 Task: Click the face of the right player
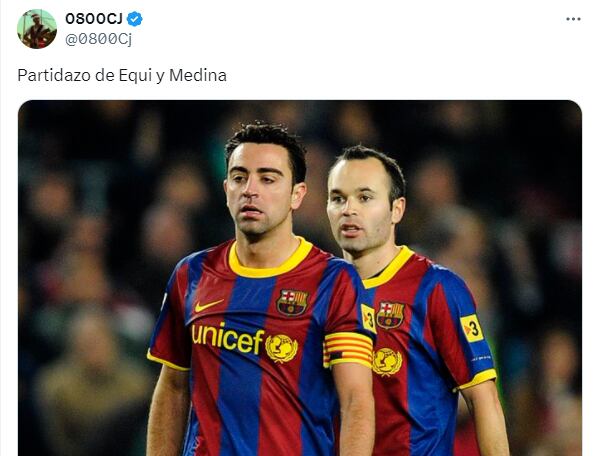359,208
